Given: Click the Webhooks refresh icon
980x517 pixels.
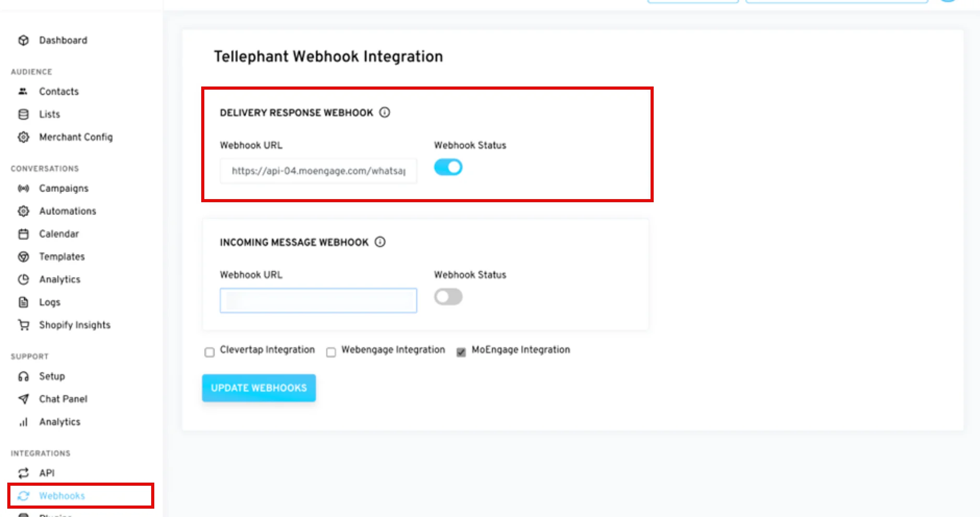Looking at the screenshot, I should click(23, 496).
